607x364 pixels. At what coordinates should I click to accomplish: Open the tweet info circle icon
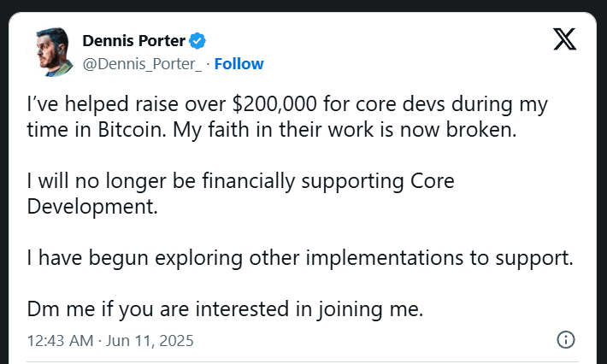click(565, 339)
